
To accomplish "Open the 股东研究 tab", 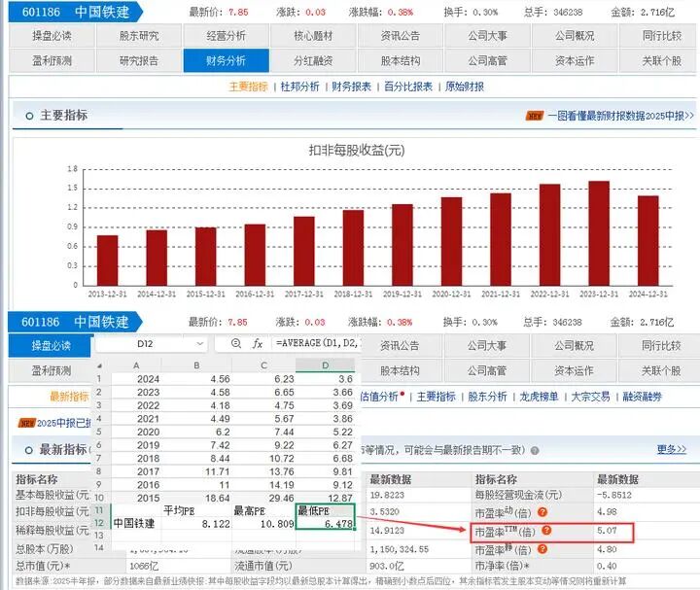I will 139,36.
